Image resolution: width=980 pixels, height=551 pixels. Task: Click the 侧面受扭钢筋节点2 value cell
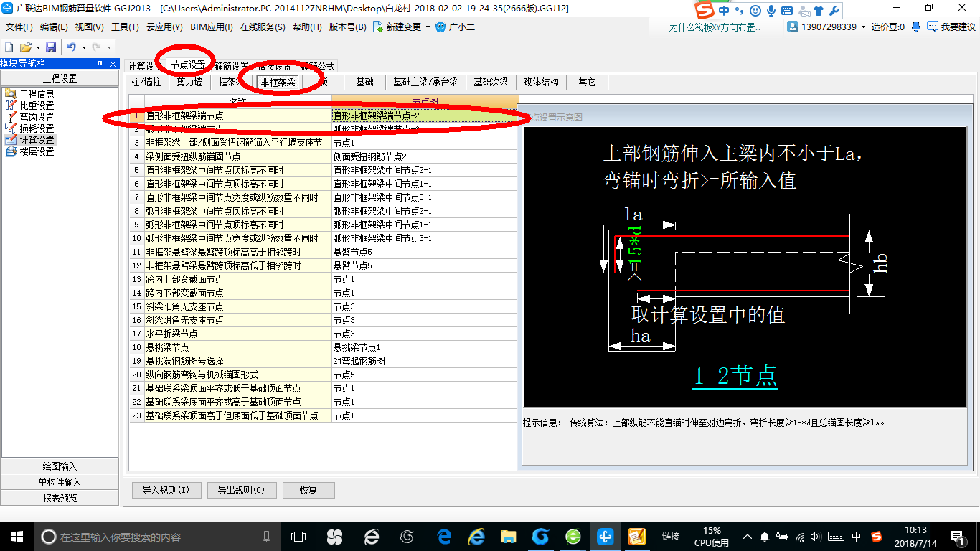(x=425, y=156)
